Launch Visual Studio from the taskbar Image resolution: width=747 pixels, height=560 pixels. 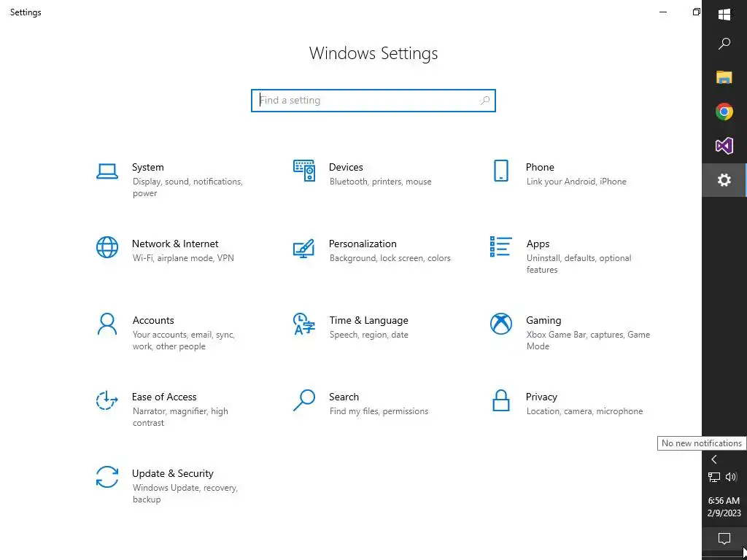pos(724,146)
